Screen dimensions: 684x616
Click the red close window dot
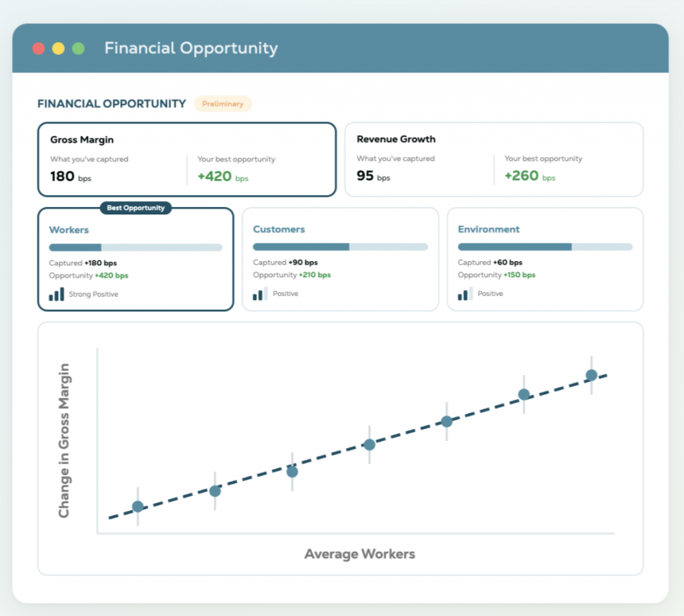[38, 48]
